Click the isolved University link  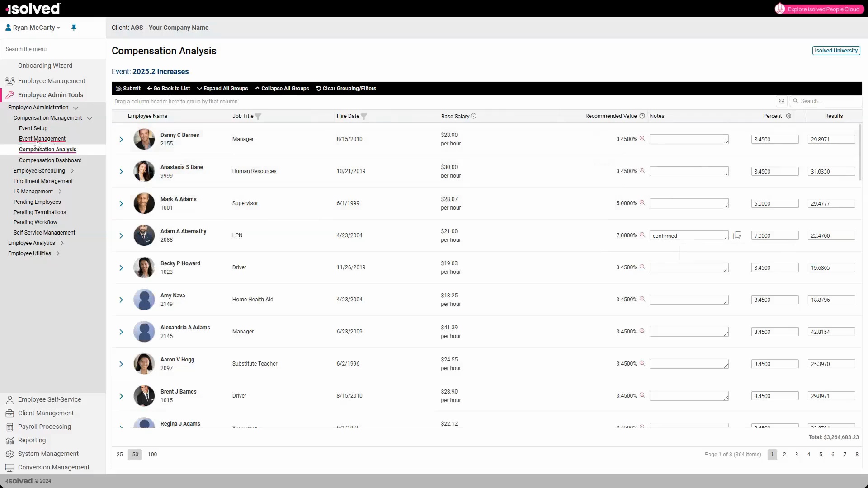pyautogui.click(x=836, y=51)
